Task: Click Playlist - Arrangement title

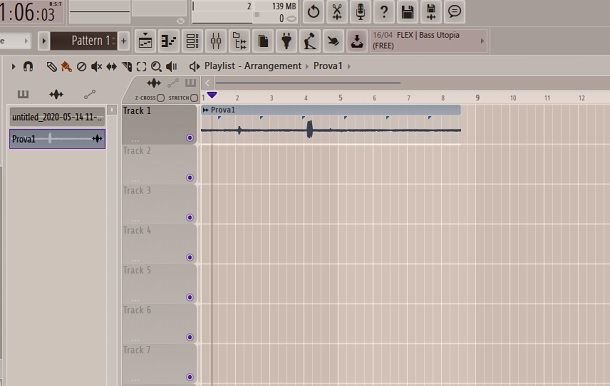Action: coord(253,66)
